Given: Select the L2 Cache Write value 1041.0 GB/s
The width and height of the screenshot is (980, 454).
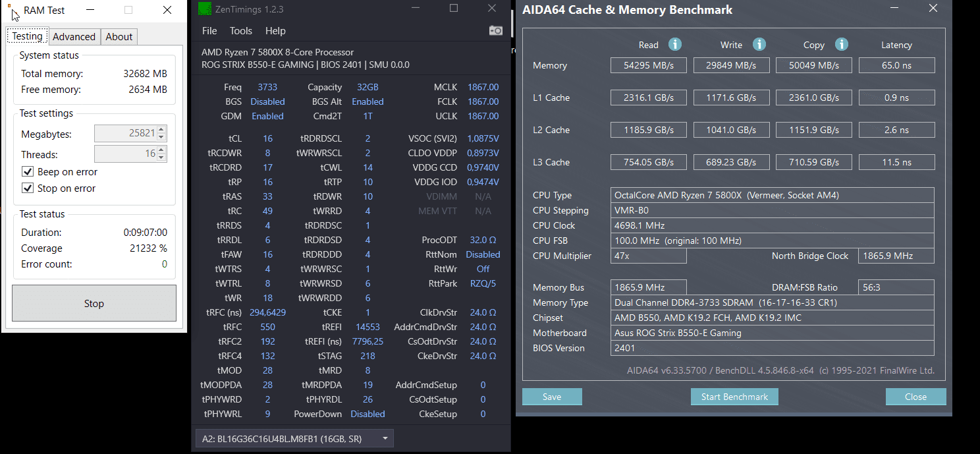Looking at the screenshot, I should tap(732, 130).
